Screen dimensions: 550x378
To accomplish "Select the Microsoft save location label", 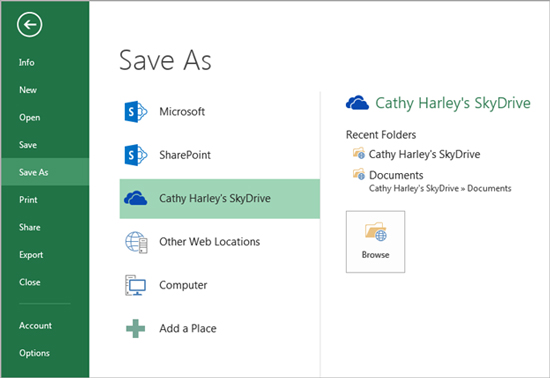I will [x=182, y=112].
